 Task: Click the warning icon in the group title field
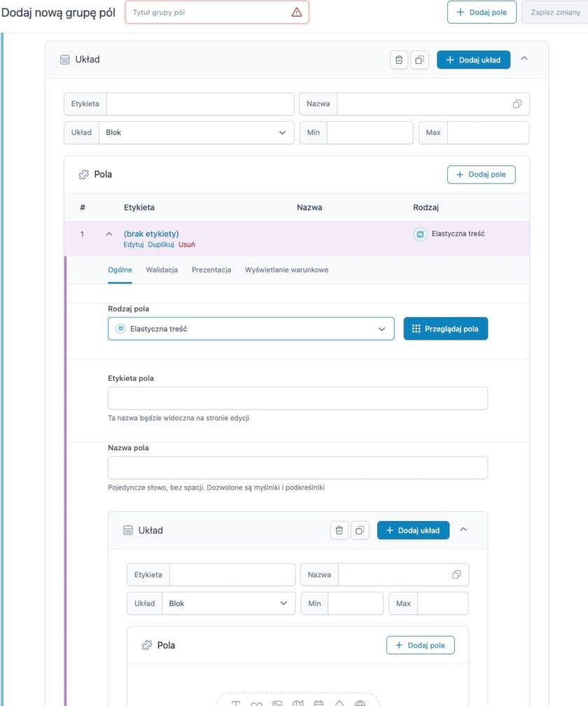point(297,12)
